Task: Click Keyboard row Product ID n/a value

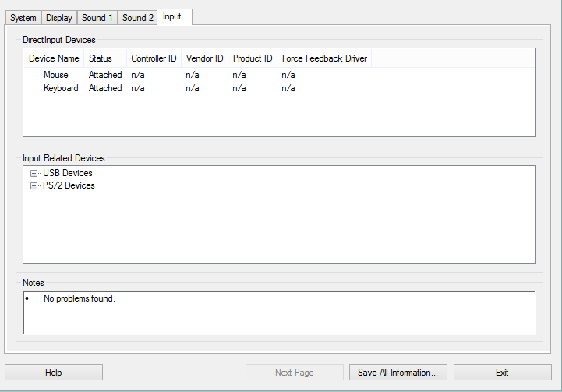Action: pos(239,88)
